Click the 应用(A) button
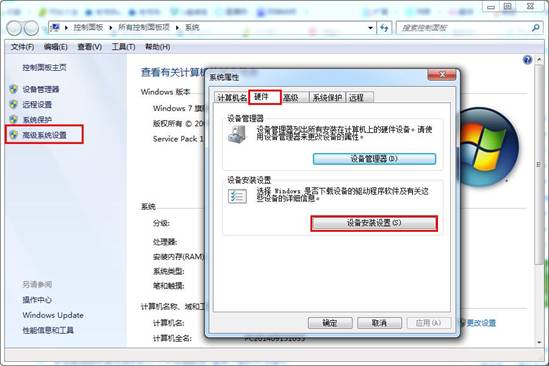Screen dimensions: 549x366 (429, 323)
